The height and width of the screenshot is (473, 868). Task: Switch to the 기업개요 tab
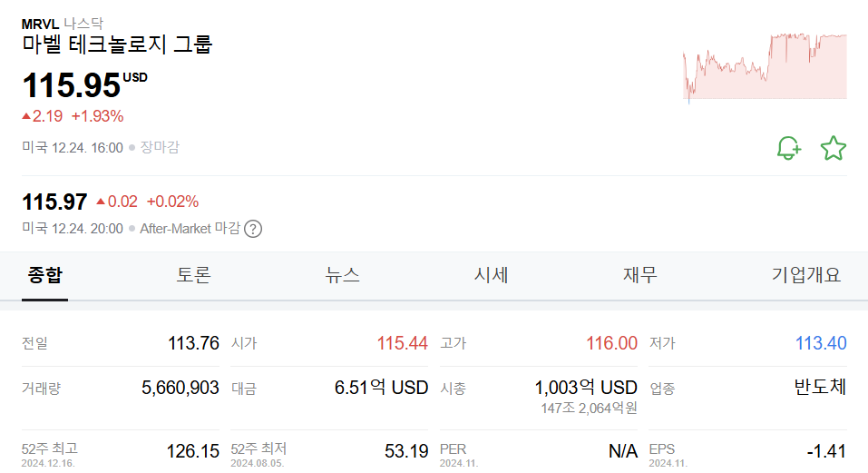(806, 275)
